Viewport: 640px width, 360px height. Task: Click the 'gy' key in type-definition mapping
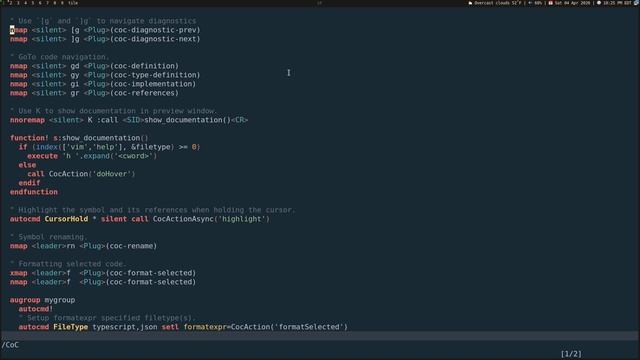(x=75, y=75)
